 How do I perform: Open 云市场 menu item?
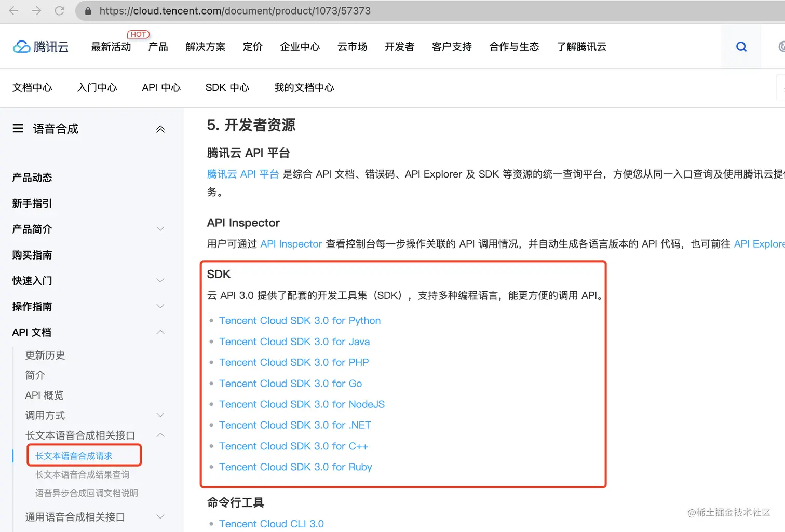click(x=353, y=47)
